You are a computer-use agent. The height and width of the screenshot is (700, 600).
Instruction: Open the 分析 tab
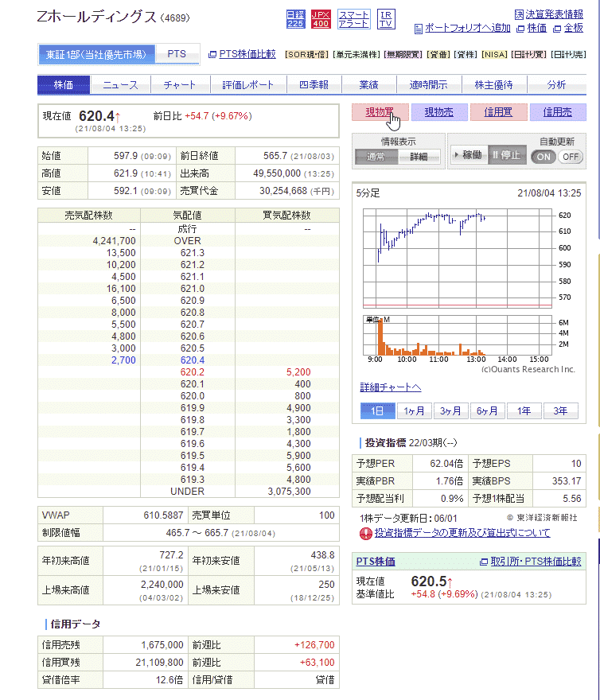coord(556,85)
